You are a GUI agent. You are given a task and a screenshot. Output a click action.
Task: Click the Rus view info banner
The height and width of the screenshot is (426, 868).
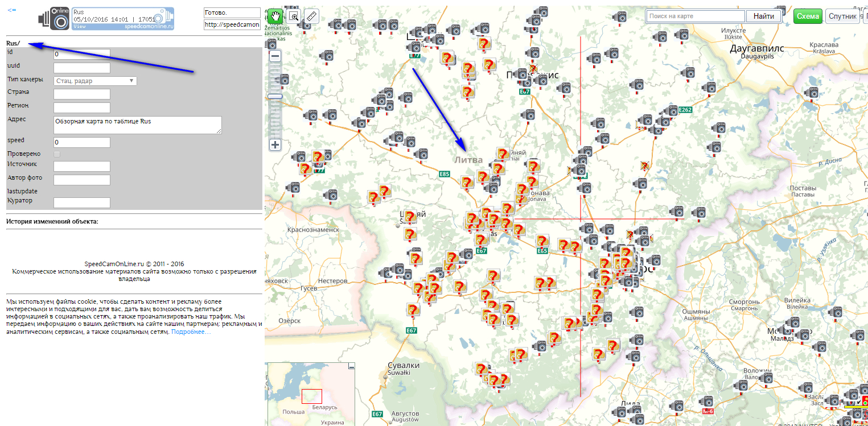point(123,19)
